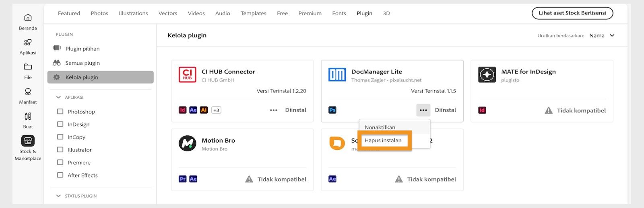Select Kelola plugin in sidebar

click(101, 77)
